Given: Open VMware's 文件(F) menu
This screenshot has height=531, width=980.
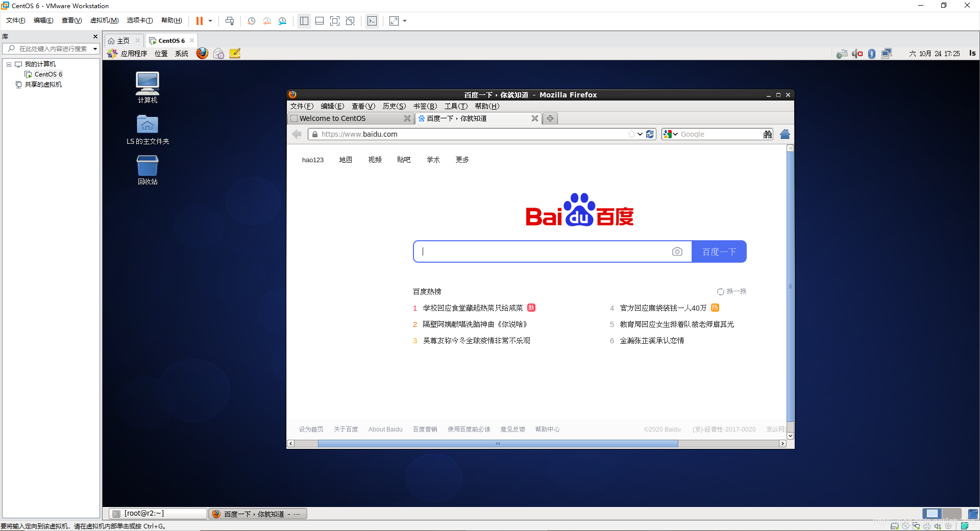Looking at the screenshot, I should coord(16,20).
